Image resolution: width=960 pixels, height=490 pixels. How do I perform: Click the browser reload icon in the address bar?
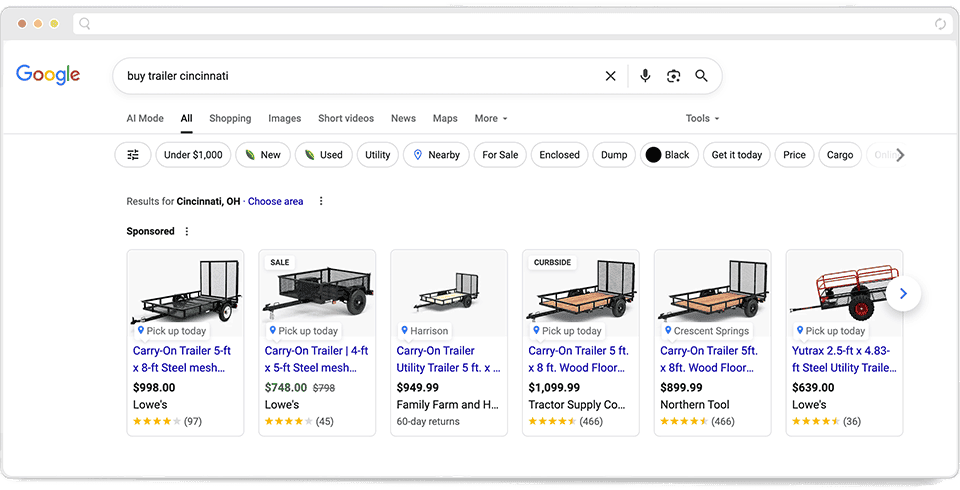click(940, 24)
